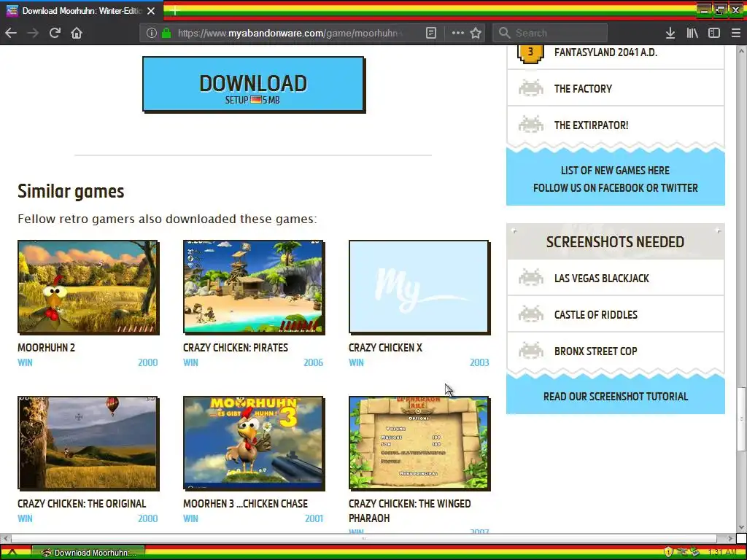
Task: Open FANTASYLAND 2041 A.D. sidebar link
Action: click(605, 52)
